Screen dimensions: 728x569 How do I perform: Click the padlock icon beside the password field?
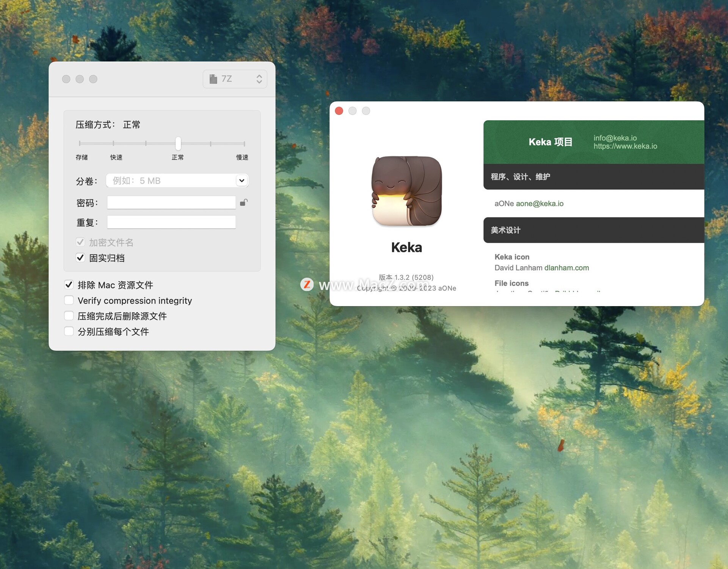tap(244, 202)
